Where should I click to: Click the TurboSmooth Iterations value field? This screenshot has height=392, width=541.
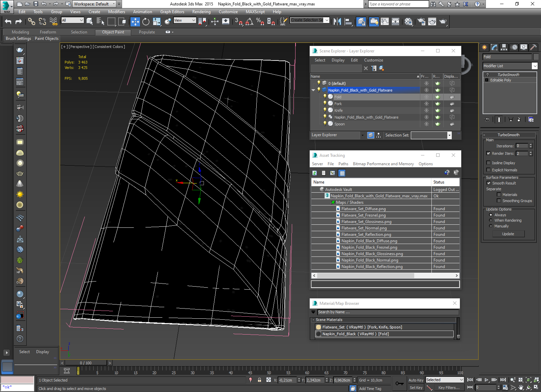[x=522, y=146]
